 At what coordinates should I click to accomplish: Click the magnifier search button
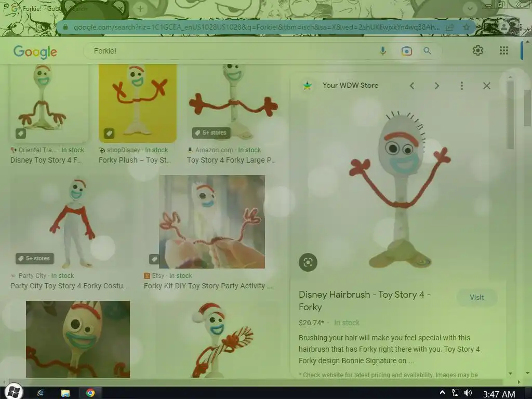pyautogui.click(x=427, y=51)
